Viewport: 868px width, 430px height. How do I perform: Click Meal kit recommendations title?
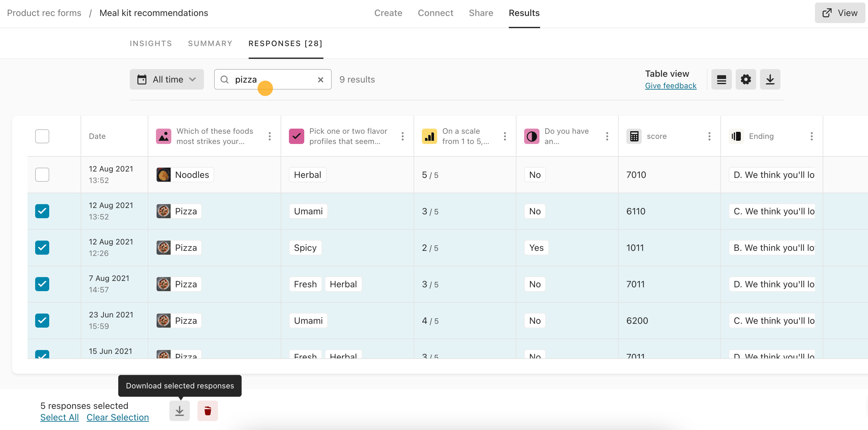(154, 13)
